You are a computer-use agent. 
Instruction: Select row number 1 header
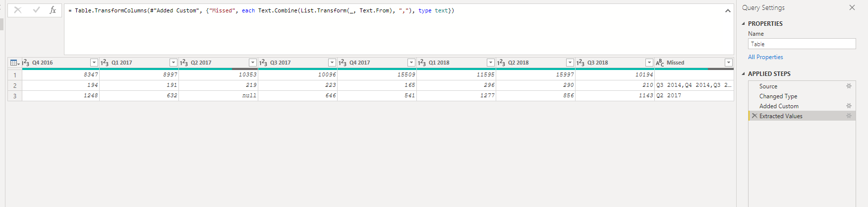(15, 75)
